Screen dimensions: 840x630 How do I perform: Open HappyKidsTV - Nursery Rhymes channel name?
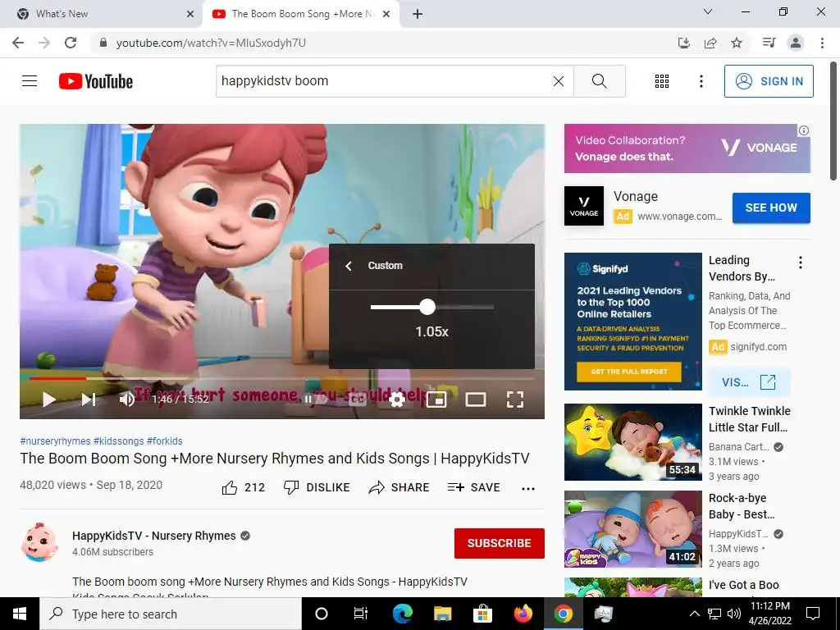click(x=153, y=536)
